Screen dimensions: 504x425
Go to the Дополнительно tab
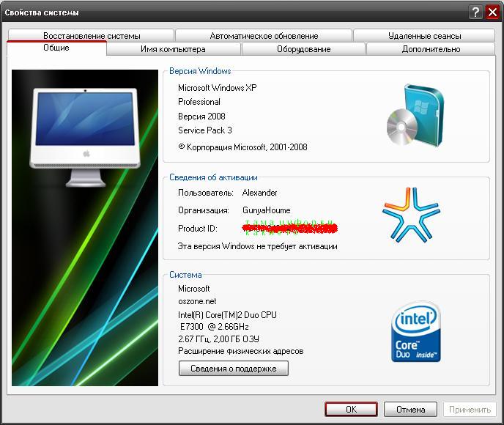coord(431,49)
